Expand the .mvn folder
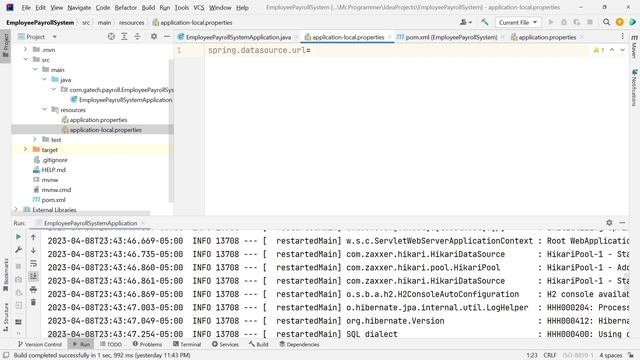 click(x=25, y=49)
